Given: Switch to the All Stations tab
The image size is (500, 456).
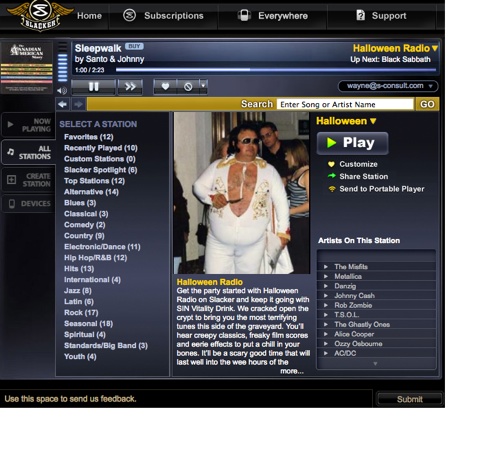Looking at the screenshot, I should (x=28, y=152).
